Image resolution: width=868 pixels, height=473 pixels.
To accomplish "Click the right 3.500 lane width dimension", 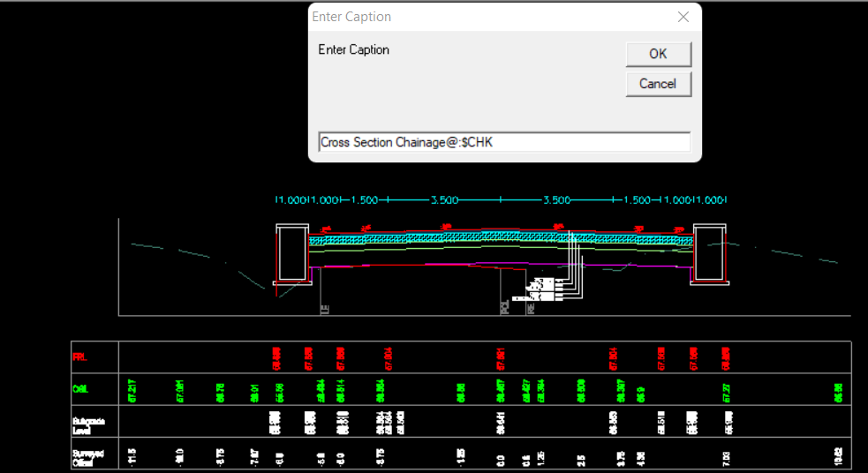I will coord(556,200).
